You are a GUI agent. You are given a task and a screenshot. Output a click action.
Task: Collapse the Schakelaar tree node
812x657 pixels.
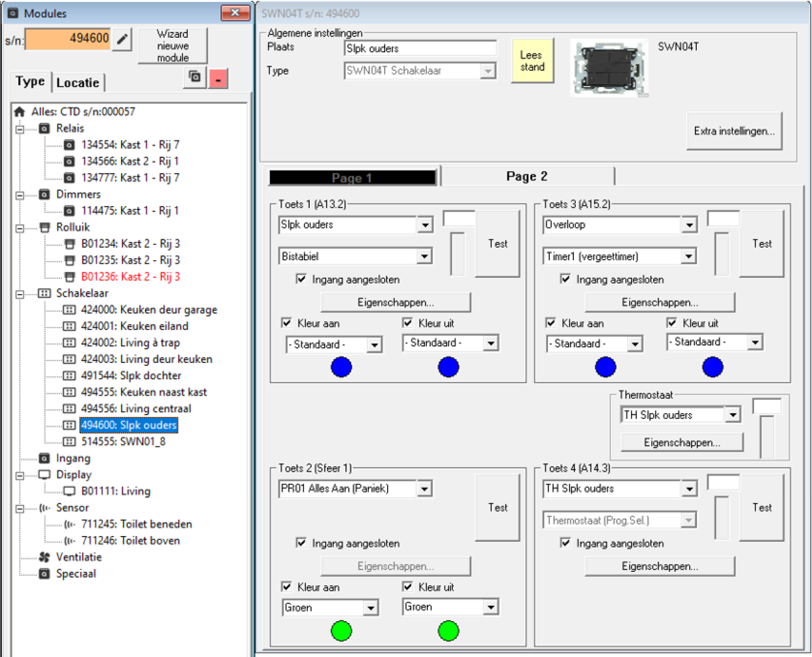click(x=20, y=294)
